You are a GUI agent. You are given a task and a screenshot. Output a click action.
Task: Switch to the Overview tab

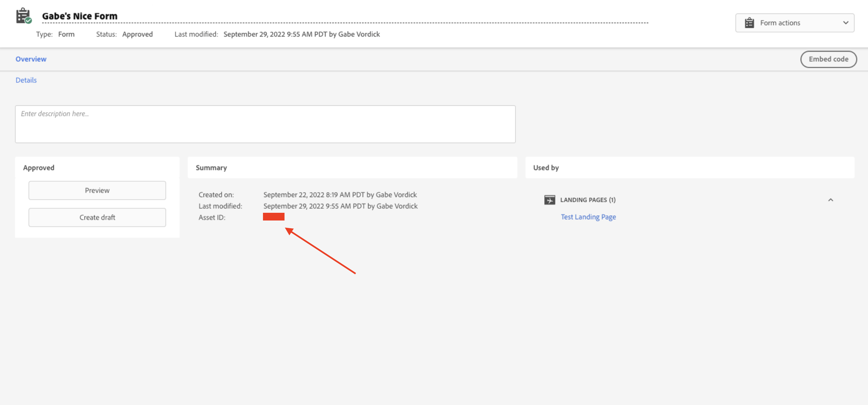coord(31,59)
